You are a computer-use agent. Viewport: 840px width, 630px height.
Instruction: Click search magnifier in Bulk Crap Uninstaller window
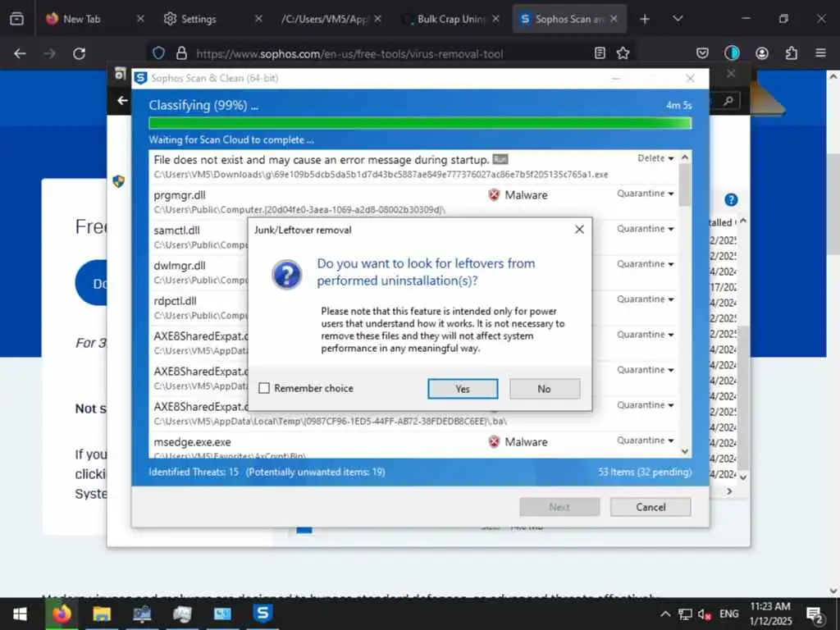[x=728, y=101]
